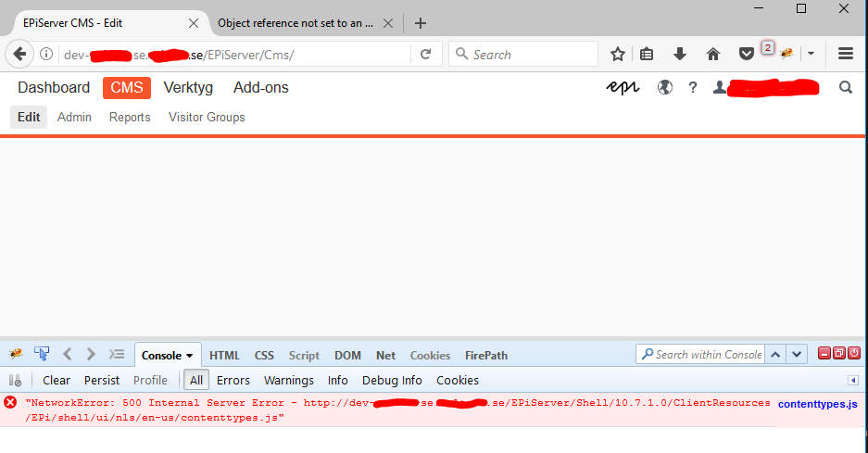Filter console to Info messages
The height and width of the screenshot is (453, 868).
338,381
